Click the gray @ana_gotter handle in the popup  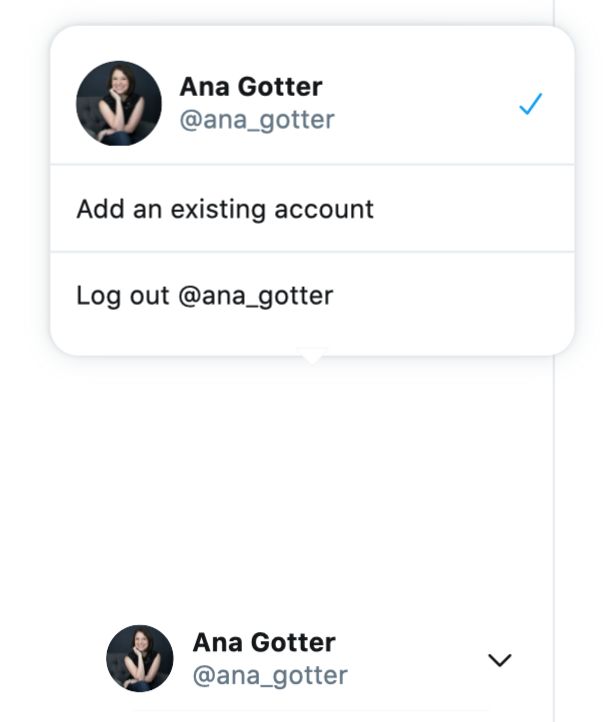point(257,120)
